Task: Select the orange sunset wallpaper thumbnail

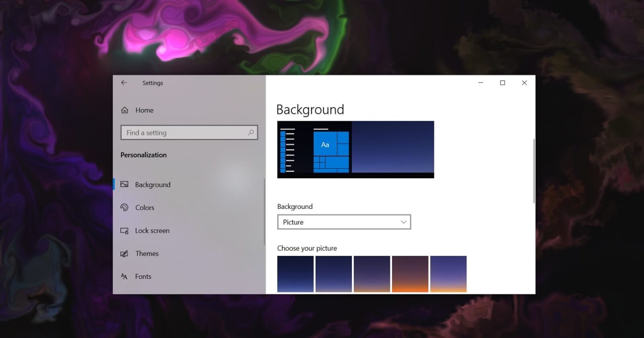Action: click(410, 273)
